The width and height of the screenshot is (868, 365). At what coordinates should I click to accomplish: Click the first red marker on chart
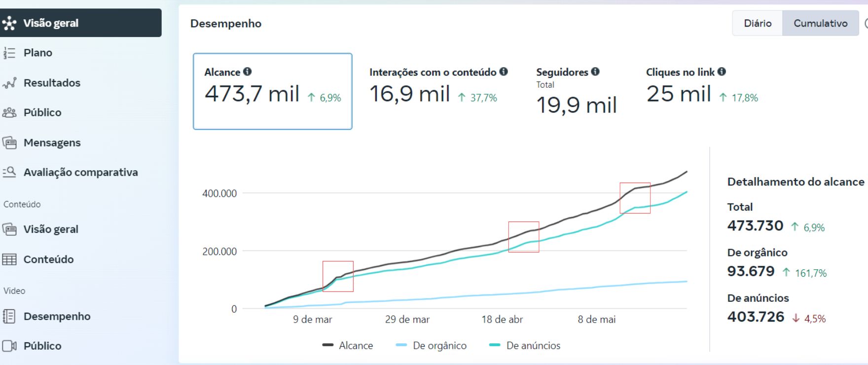(338, 276)
